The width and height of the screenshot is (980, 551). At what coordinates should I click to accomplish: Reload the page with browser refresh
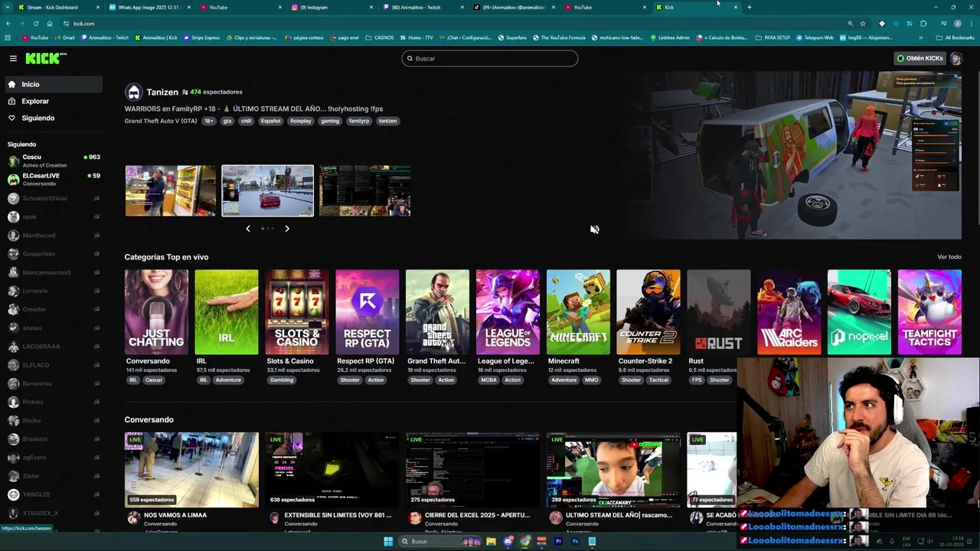pos(35,24)
